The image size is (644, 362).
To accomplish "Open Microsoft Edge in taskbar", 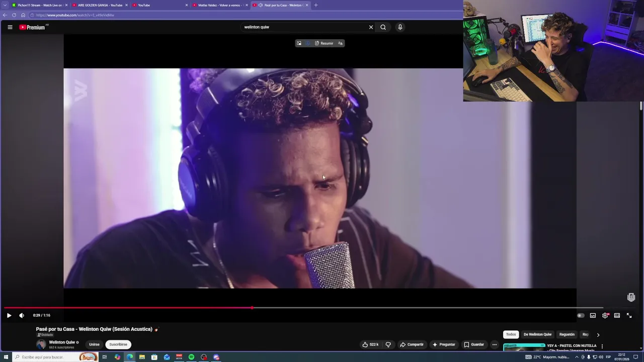I will [x=130, y=357].
